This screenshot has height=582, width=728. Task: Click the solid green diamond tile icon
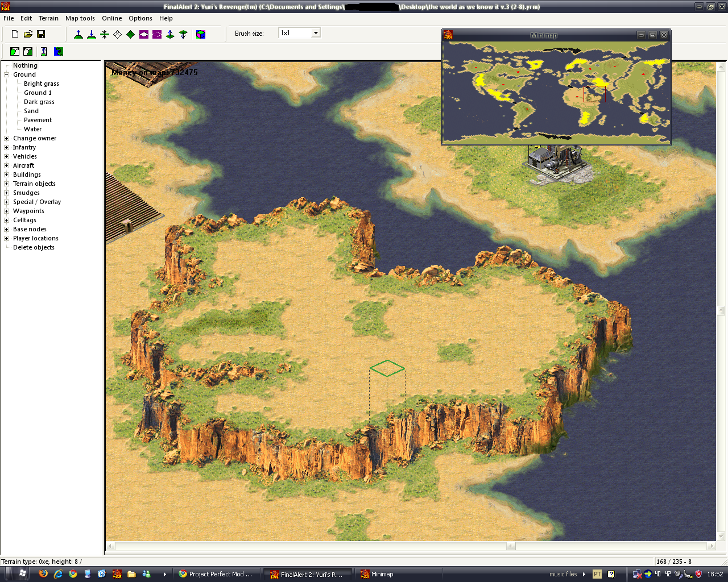131,34
